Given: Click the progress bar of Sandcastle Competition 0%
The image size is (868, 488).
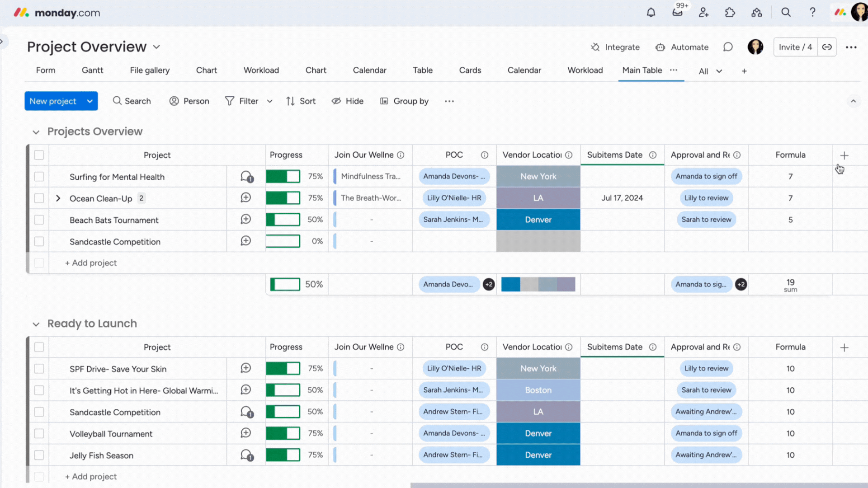Looking at the screenshot, I should (283, 241).
